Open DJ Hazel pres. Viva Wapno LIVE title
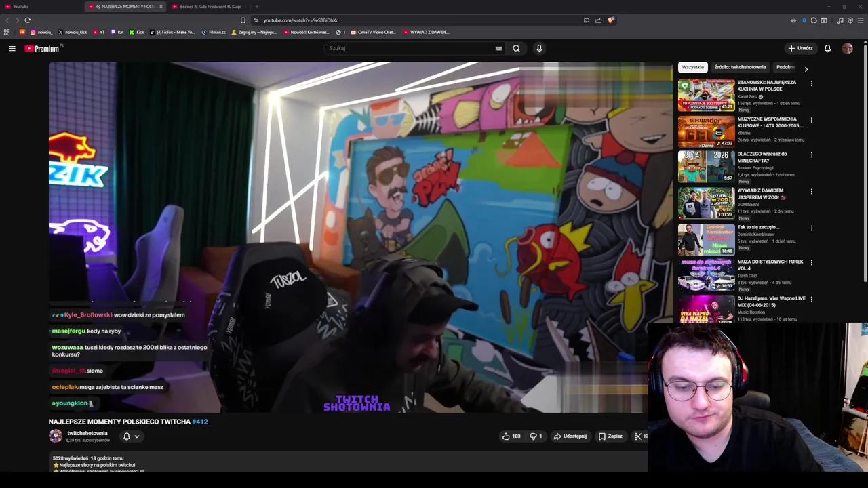Image resolution: width=868 pixels, height=488 pixels. pyautogui.click(x=772, y=302)
